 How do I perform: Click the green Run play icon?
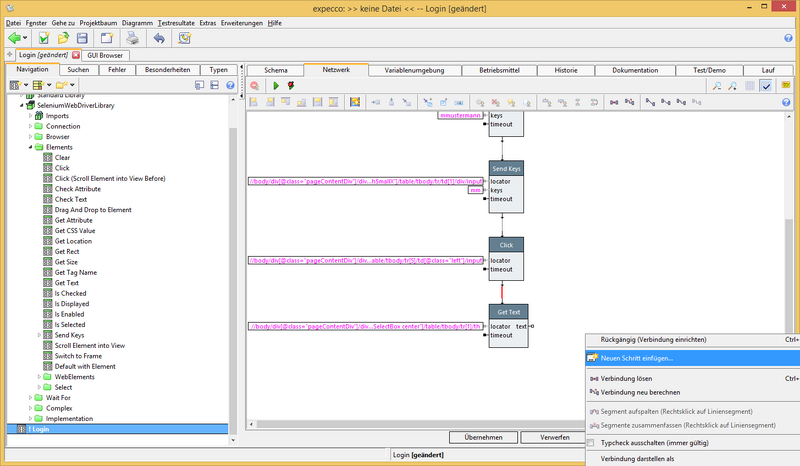275,86
